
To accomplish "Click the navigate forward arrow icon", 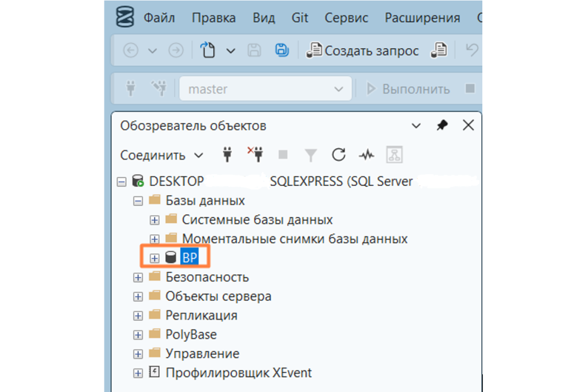I will pos(176,50).
